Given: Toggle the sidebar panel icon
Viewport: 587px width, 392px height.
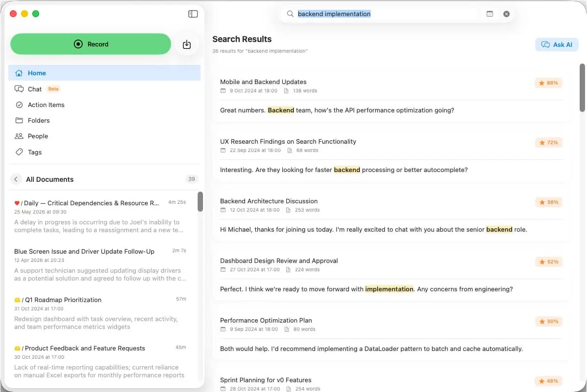Looking at the screenshot, I should coord(193,14).
